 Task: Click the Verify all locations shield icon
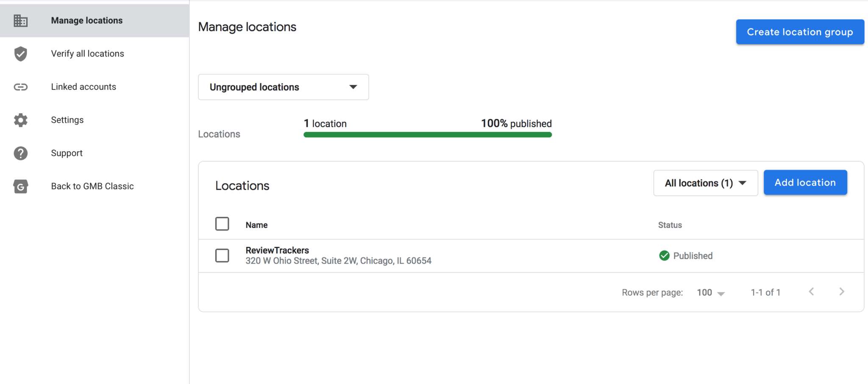click(x=20, y=54)
